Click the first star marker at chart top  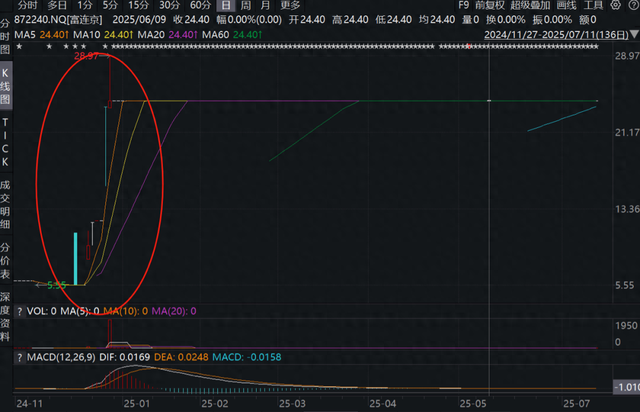[x=19, y=47]
